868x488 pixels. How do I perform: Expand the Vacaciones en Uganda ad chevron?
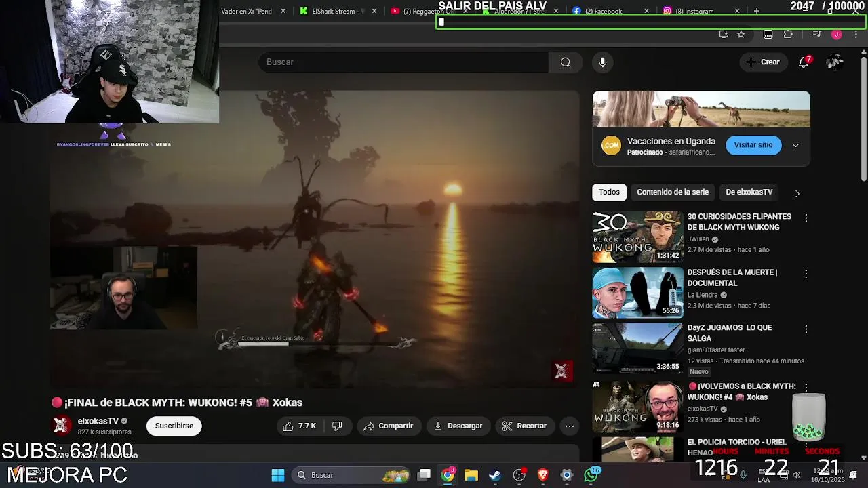click(x=795, y=145)
